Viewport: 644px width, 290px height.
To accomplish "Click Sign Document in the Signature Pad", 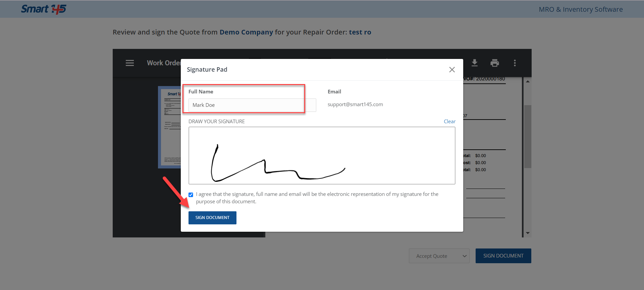I will click(212, 218).
